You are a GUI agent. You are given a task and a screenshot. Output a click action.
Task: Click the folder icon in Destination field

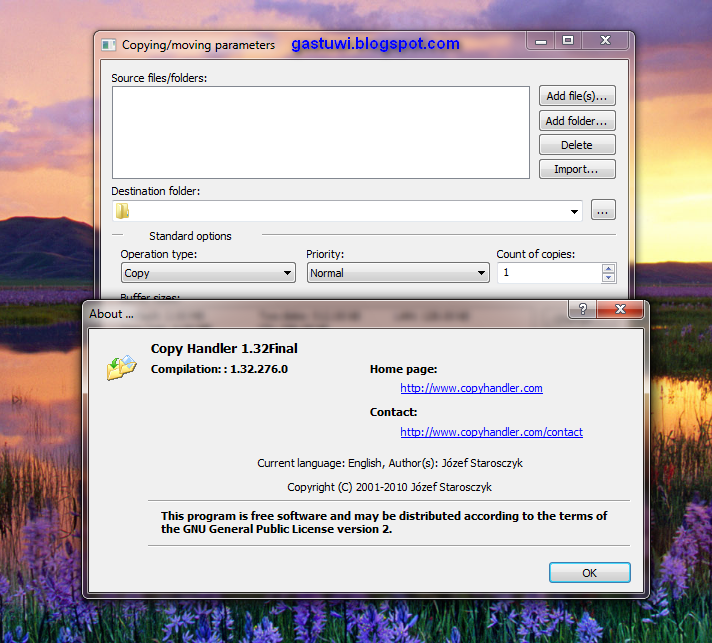122,211
